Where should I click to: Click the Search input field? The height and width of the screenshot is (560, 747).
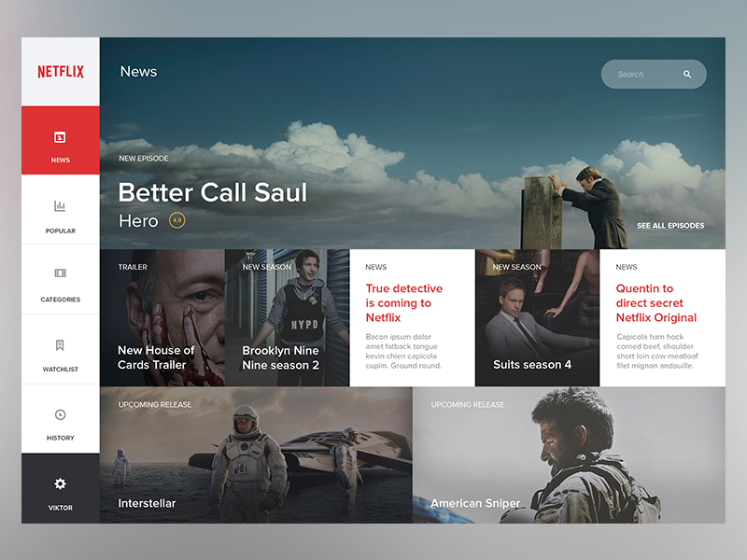pos(654,74)
